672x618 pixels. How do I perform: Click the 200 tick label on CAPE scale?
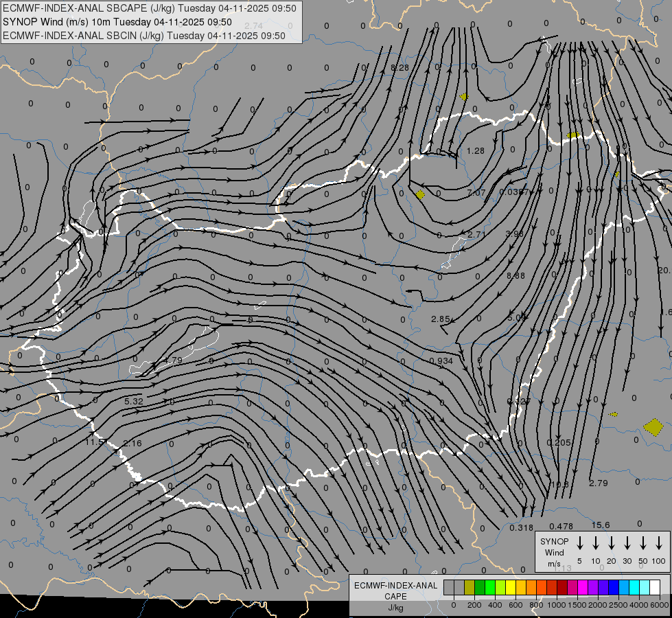tap(474, 605)
